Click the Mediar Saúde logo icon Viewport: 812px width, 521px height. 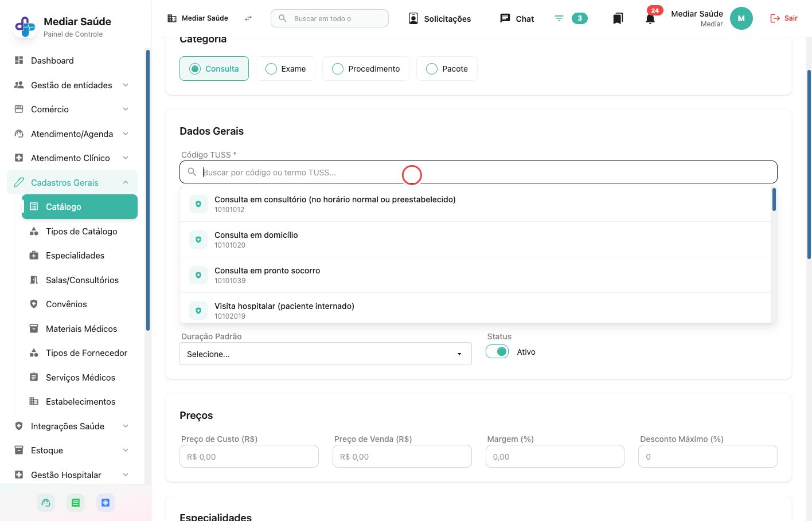[25, 27]
